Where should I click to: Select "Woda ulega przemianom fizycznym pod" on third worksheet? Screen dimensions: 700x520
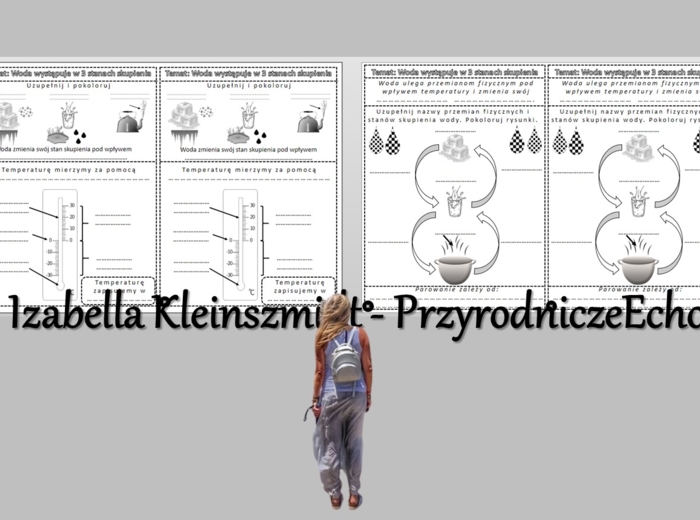455,83
